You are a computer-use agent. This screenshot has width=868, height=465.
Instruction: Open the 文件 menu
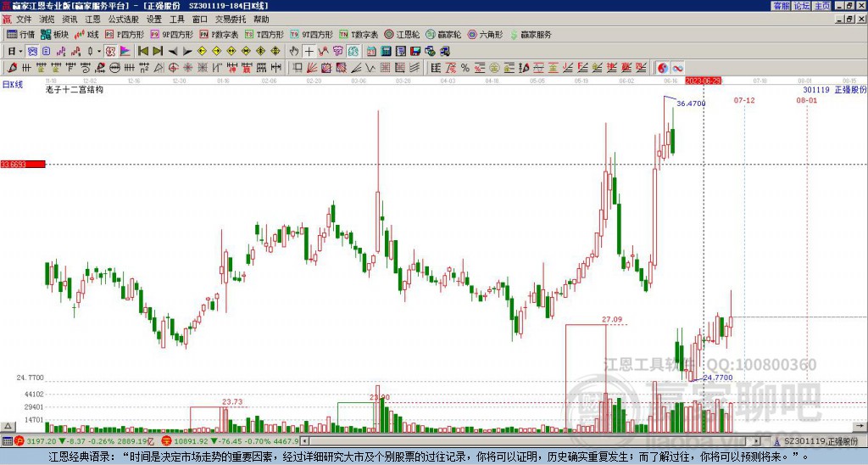[x=24, y=20]
